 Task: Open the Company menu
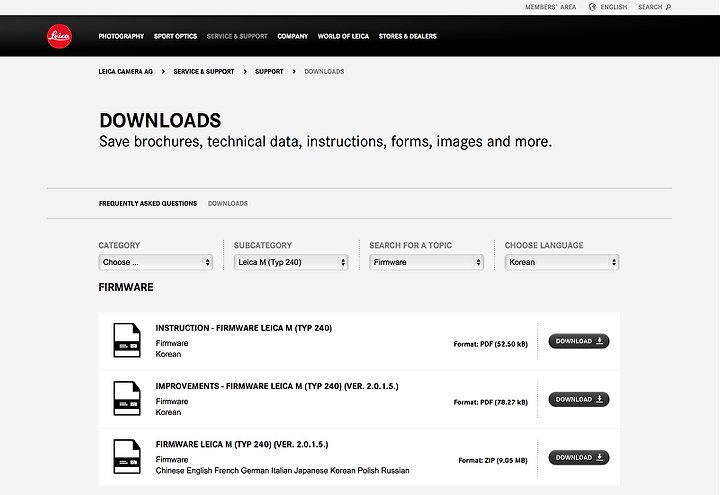292,36
